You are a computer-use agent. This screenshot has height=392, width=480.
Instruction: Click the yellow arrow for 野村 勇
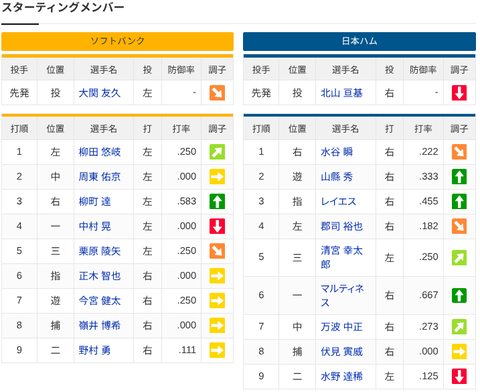(x=217, y=350)
